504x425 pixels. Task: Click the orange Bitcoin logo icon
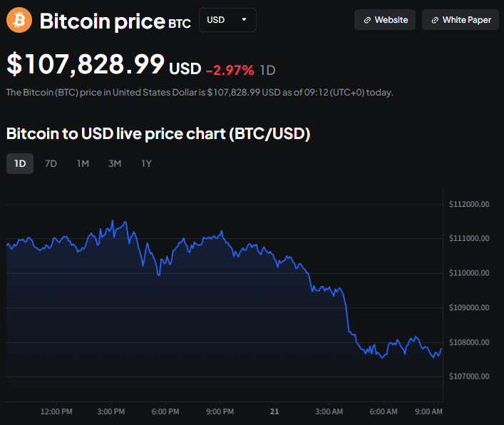19,20
